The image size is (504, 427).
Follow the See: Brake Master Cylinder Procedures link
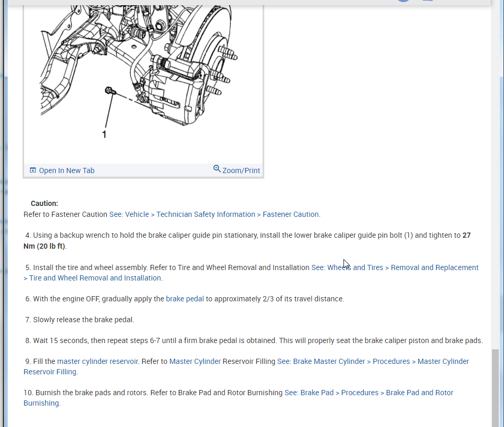point(373,361)
